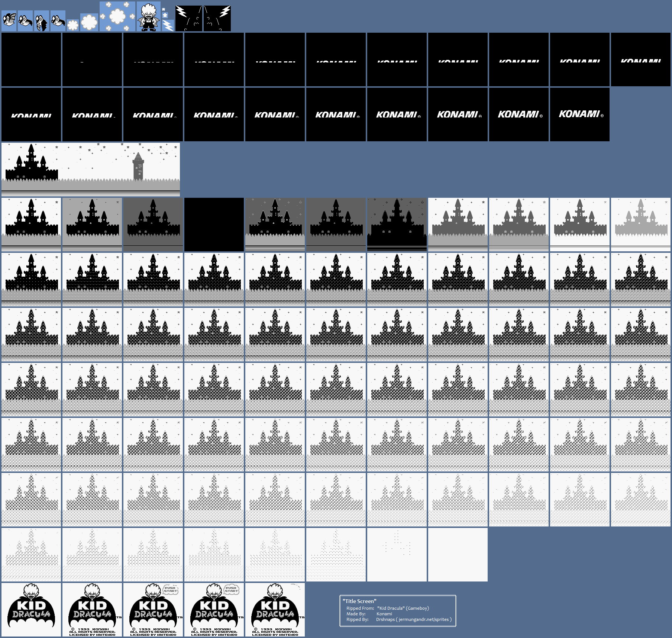
Task: Click the "Ripped By:" label
Action: 357,619
